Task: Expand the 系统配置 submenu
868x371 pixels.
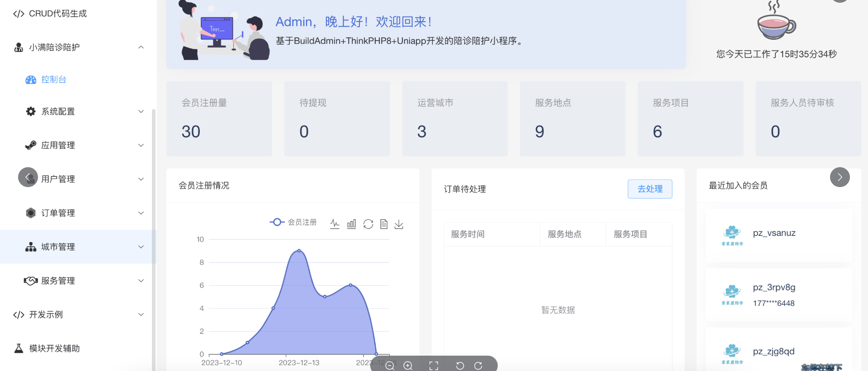Action: coord(141,112)
